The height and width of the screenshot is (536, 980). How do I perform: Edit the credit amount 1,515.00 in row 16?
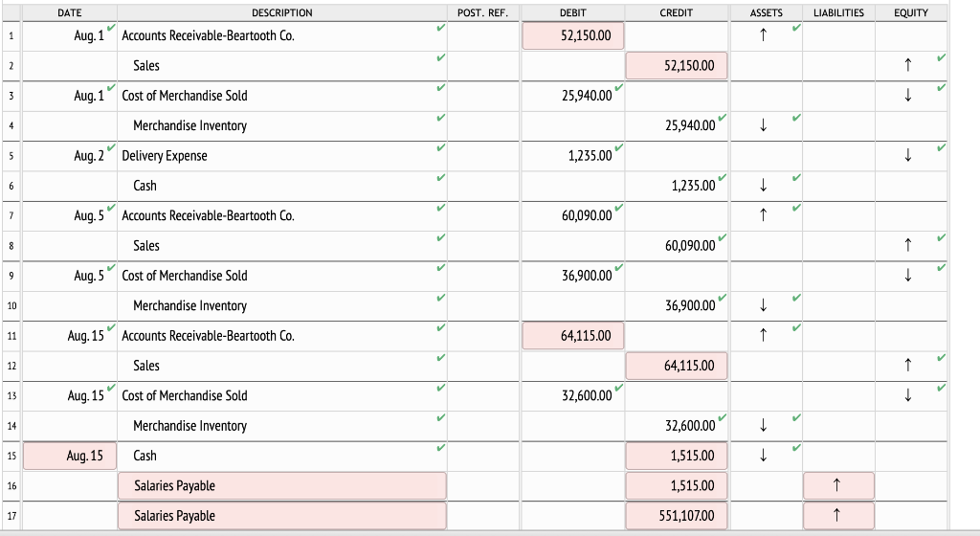tap(677, 485)
